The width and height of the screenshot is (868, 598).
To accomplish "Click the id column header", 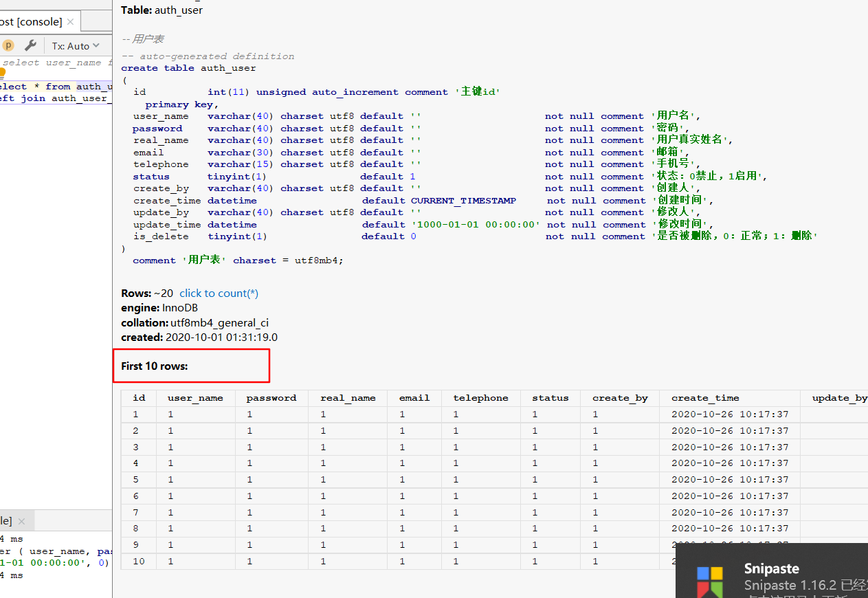I will point(139,398).
